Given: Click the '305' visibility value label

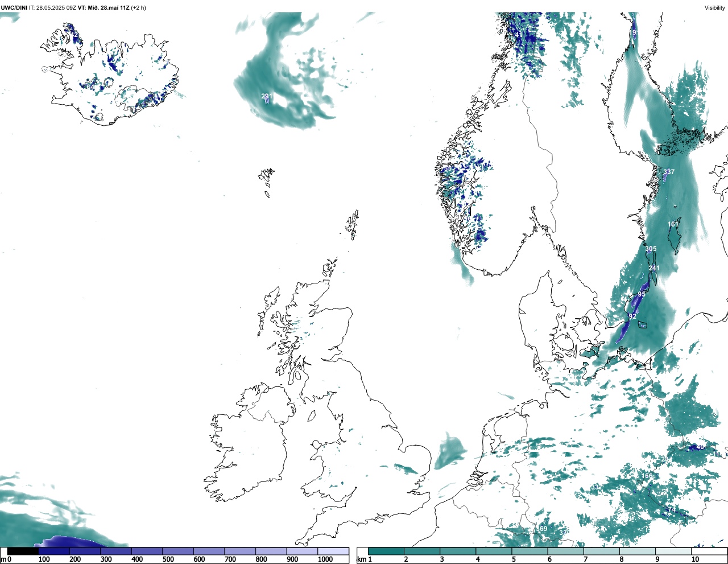Looking at the screenshot, I should tap(651, 249).
